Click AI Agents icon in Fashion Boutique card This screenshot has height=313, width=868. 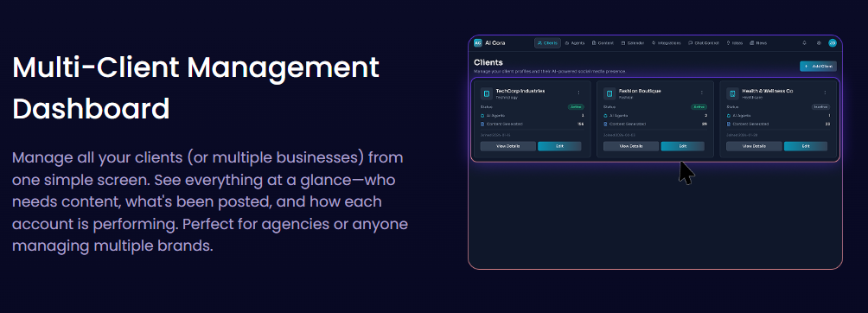[605, 116]
